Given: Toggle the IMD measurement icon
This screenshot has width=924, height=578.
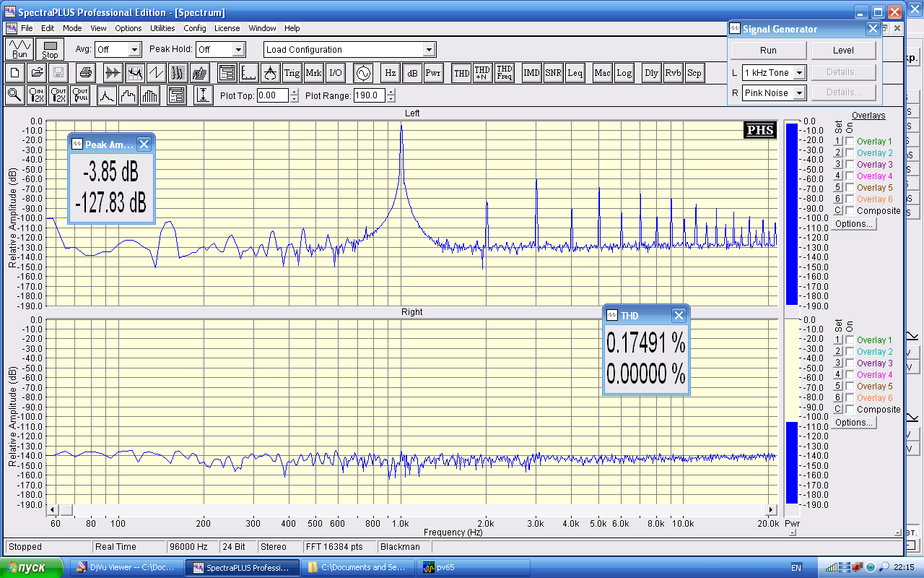Looking at the screenshot, I should coord(531,73).
